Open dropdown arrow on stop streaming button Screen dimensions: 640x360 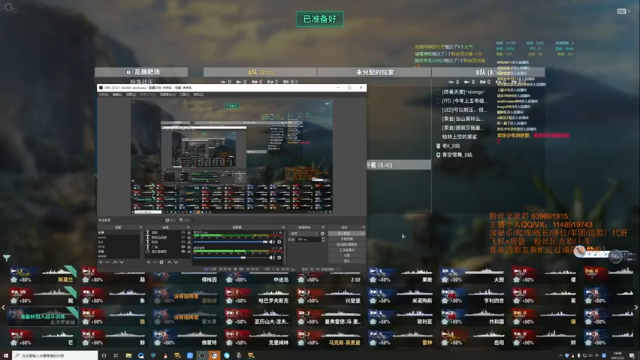[362, 233]
